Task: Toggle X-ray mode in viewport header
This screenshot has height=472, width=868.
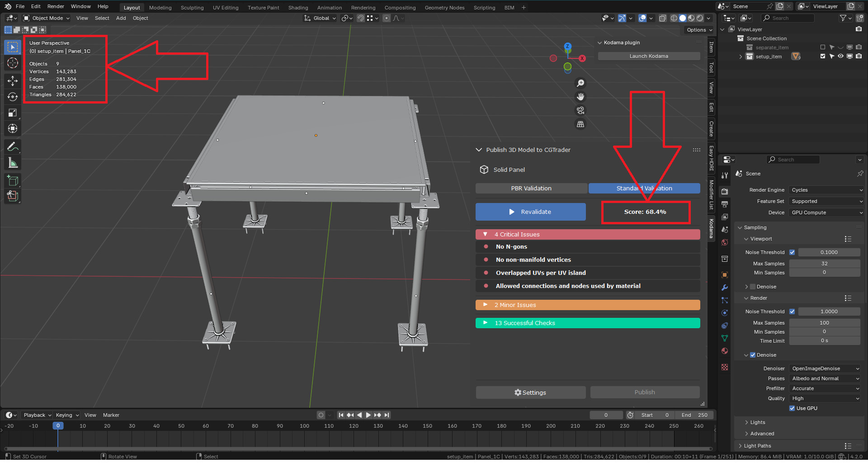Action: (x=662, y=18)
